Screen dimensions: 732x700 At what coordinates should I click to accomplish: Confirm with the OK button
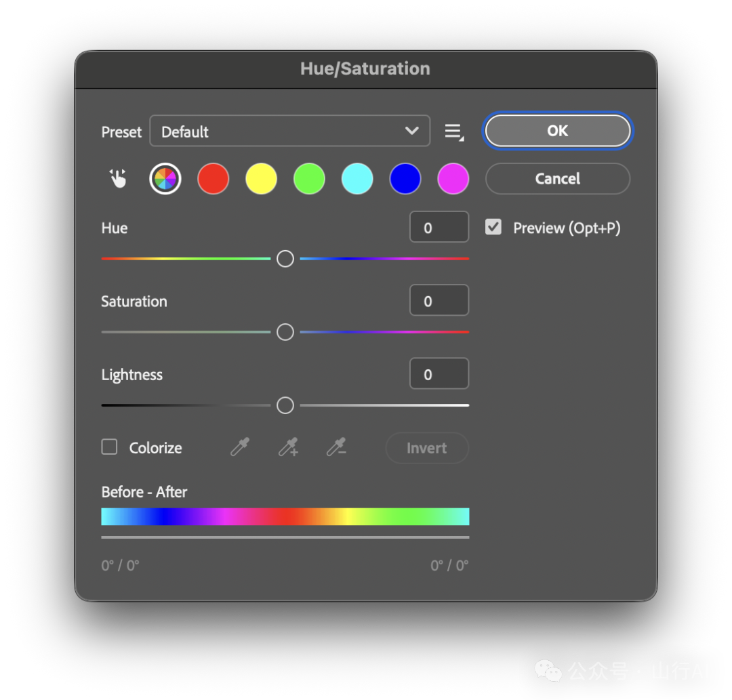(x=558, y=131)
